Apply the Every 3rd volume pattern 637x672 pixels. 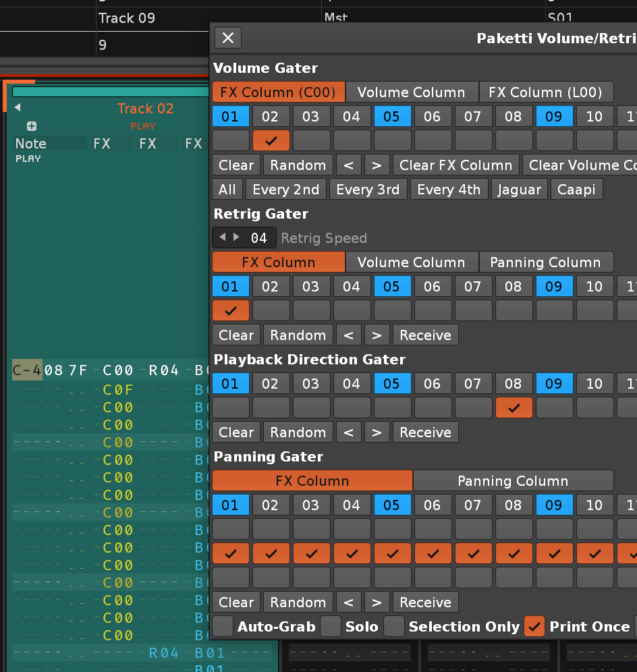[368, 190]
